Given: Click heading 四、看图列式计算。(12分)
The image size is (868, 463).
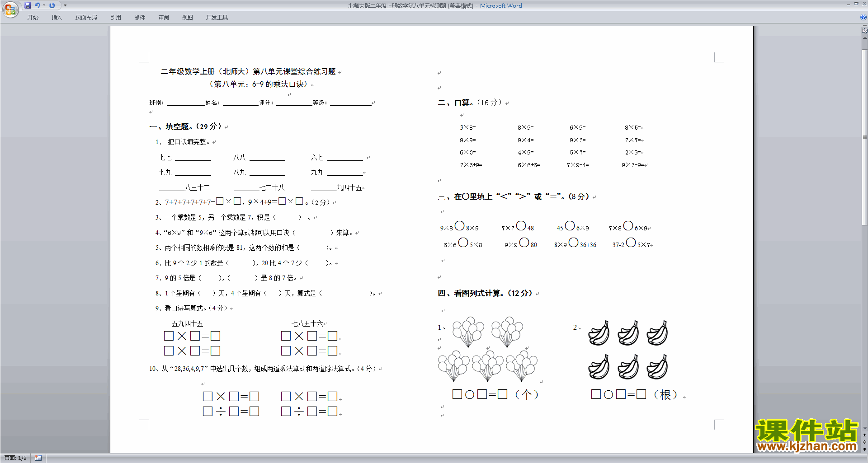Looking at the screenshot, I should pyautogui.click(x=485, y=294).
